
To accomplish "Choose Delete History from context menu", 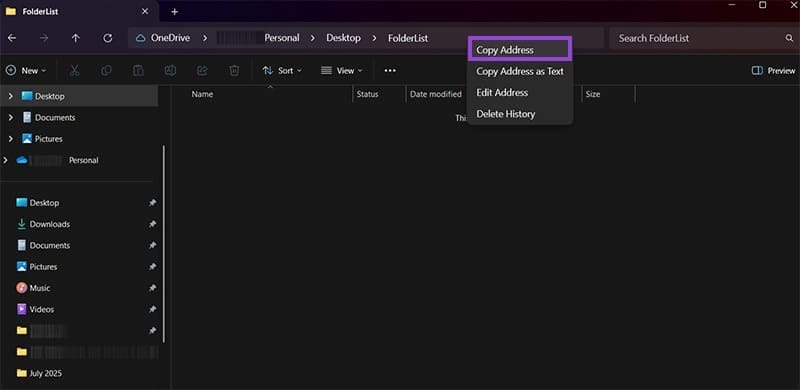I will (x=520, y=114).
